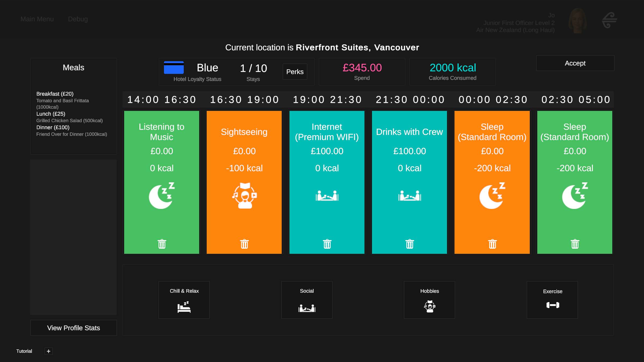The height and width of the screenshot is (362, 644).
Task: Click the Air New Zealand logo
Action: [x=610, y=20]
